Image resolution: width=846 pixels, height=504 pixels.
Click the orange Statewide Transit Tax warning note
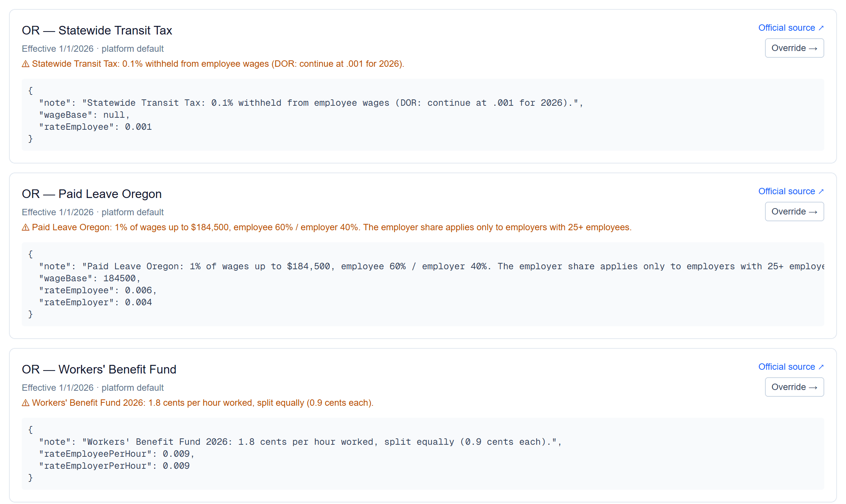pyautogui.click(x=213, y=64)
